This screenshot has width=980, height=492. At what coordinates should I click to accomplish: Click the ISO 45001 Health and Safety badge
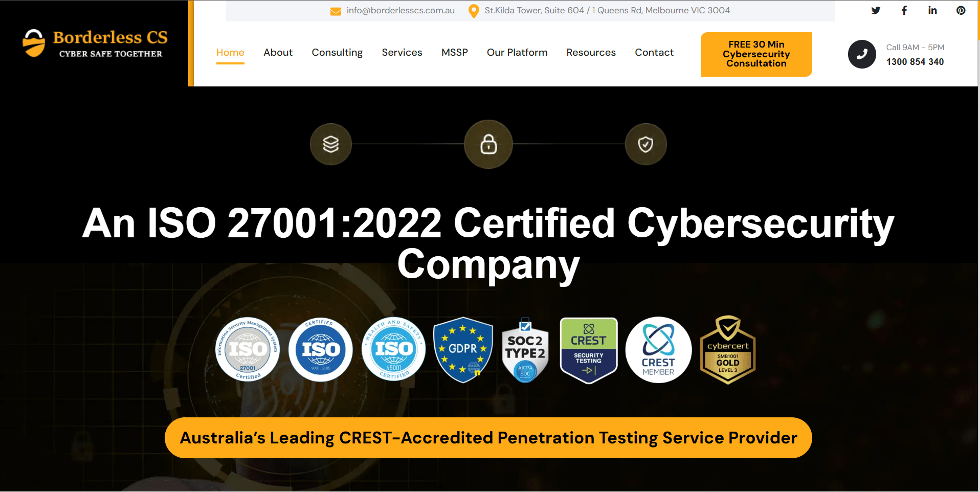click(x=394, y=350)
